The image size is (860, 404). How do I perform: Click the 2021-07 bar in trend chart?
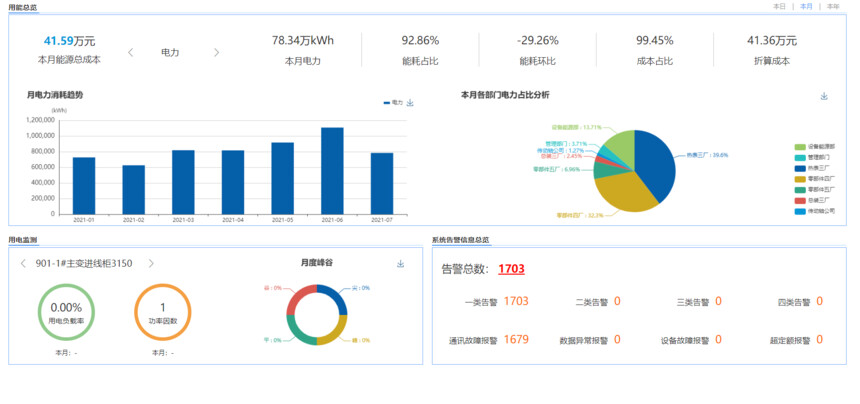click(x=382, y=184)
